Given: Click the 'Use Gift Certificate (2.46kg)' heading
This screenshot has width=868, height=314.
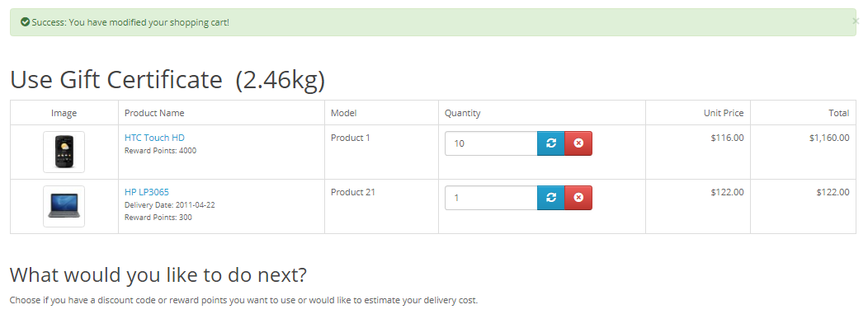Looking at the screenshot, I should point(167,80).
